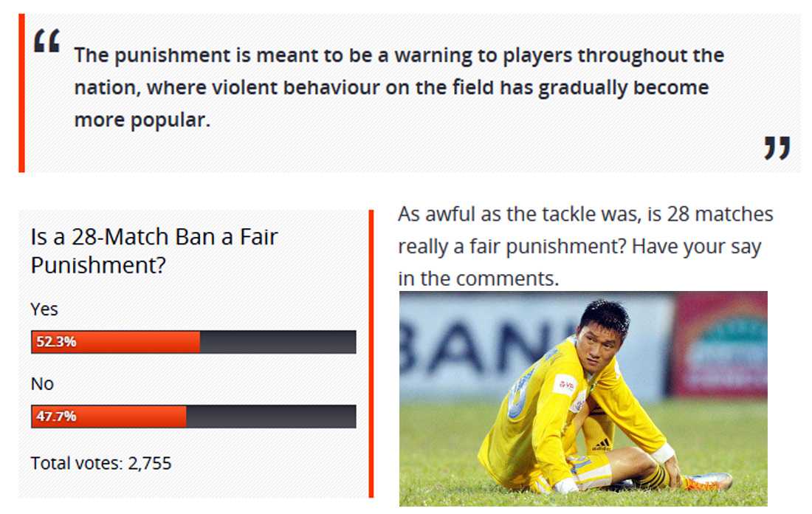
Task: Select the Yes poll option label
Action: pyautogui.click(x=44, y=309)
